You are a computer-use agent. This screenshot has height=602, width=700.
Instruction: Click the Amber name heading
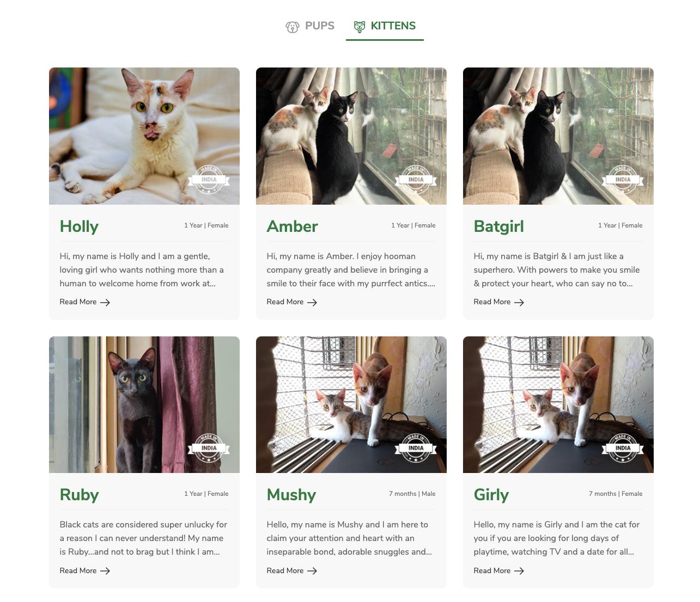pyautogui.click(x=292, y=226)
